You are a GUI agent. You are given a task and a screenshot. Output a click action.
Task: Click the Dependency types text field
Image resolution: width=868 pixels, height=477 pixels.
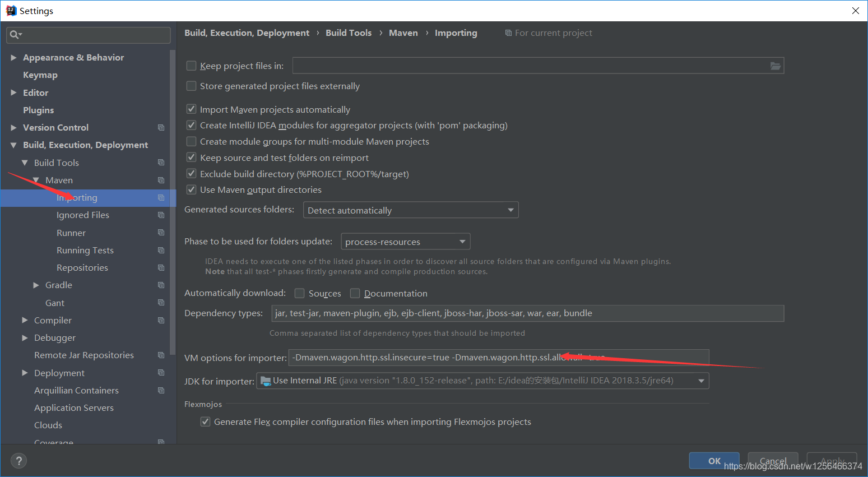click(528, 313)
